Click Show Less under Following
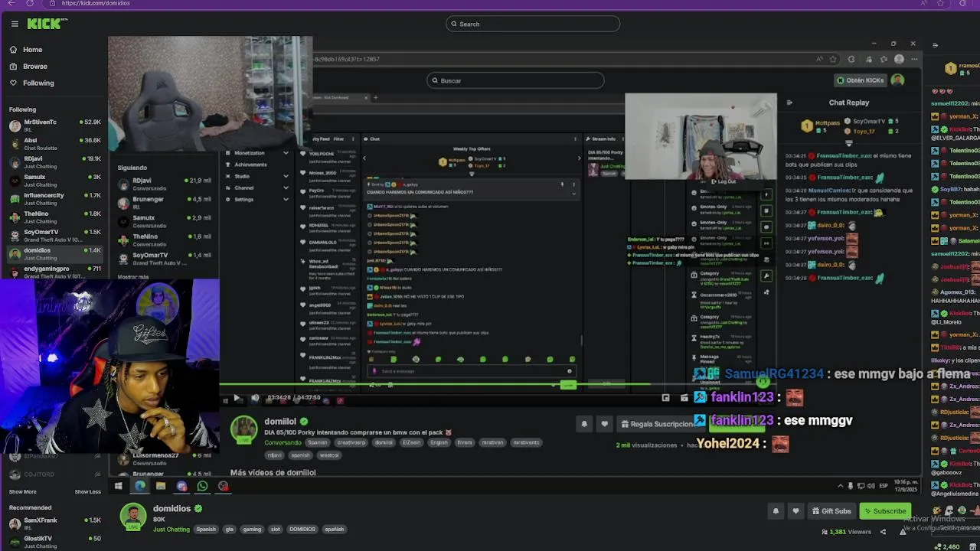Viewport: 980px width, 551px height. click(x=87, y=491)
